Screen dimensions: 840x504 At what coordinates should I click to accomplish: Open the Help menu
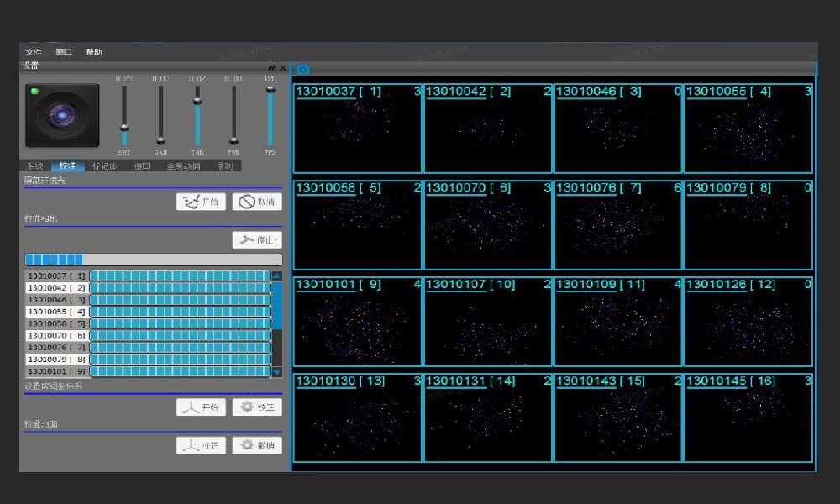(93, 52)
